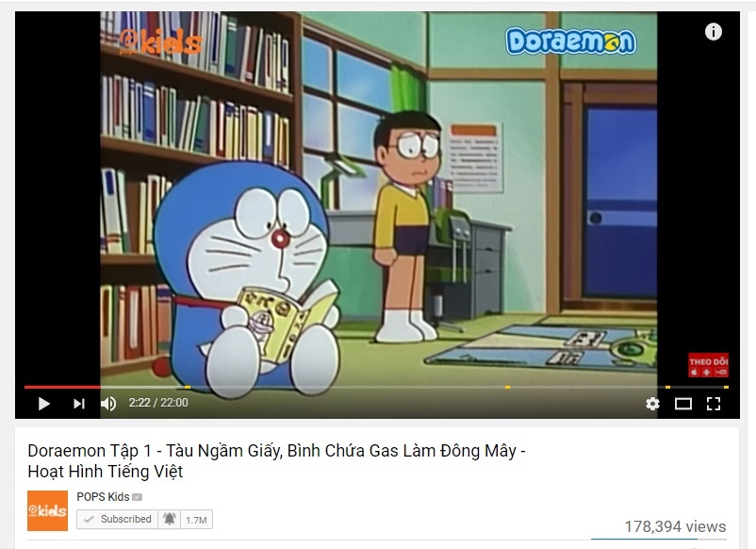Image resolution: width=756 pixels, height=549 pixels.
Task: Click the 1.7M subscriber count
Action: tap(196, 520)
